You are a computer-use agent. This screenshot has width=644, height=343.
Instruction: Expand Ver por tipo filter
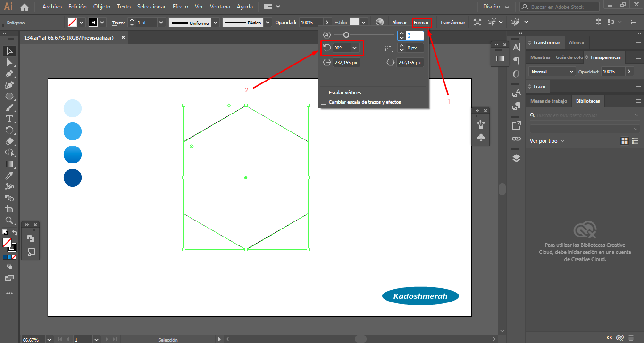tap(547, 141)
